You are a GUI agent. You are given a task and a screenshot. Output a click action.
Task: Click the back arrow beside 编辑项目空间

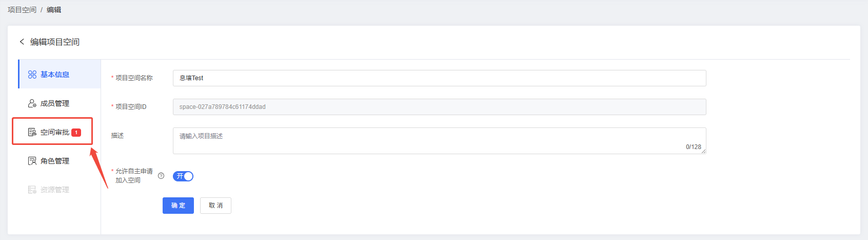[22, 42]
